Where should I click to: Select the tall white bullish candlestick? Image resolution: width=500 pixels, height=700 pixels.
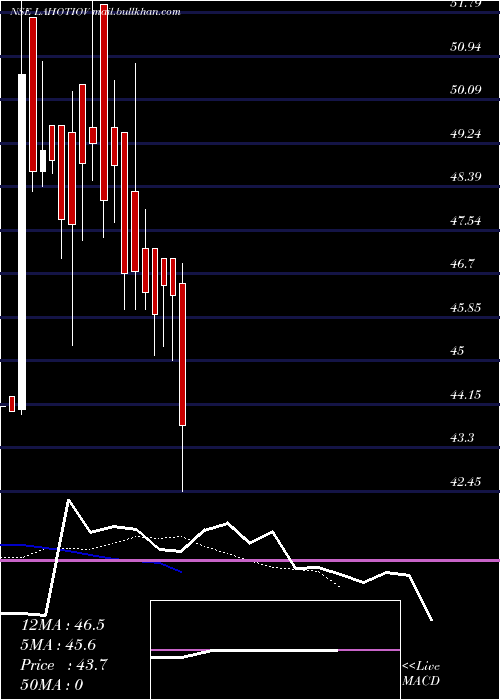point(22,242)
